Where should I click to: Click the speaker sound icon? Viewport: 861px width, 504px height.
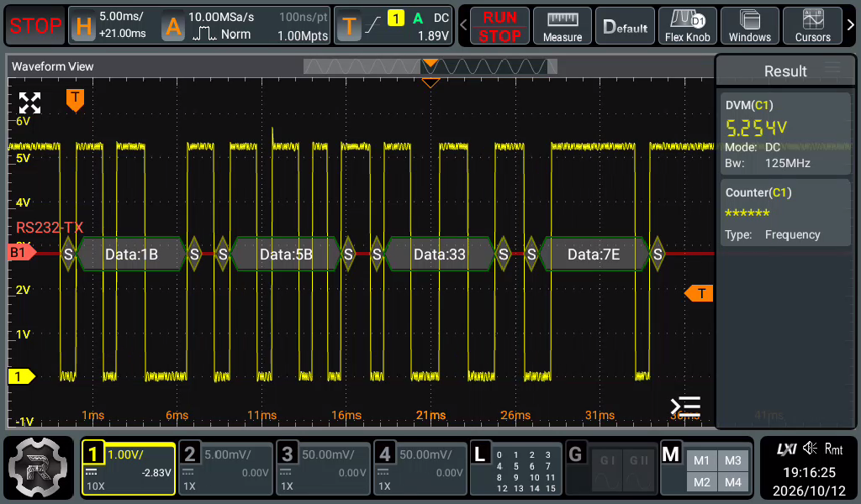(x=810, y=449)
